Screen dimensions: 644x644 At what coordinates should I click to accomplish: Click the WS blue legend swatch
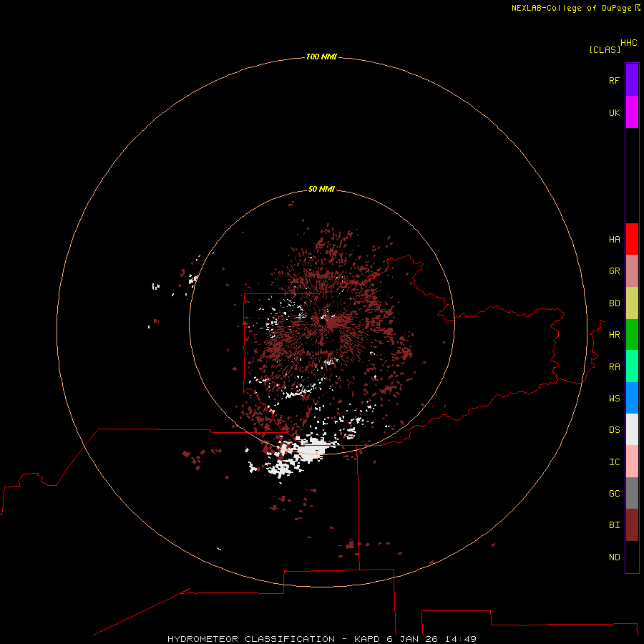pyautogui.click(x=632, y=398)
